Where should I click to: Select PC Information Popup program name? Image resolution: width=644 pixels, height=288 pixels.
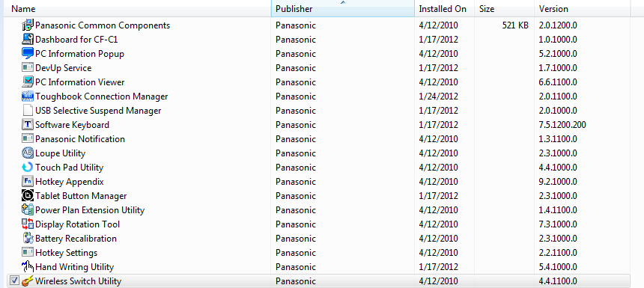[79, 54]
